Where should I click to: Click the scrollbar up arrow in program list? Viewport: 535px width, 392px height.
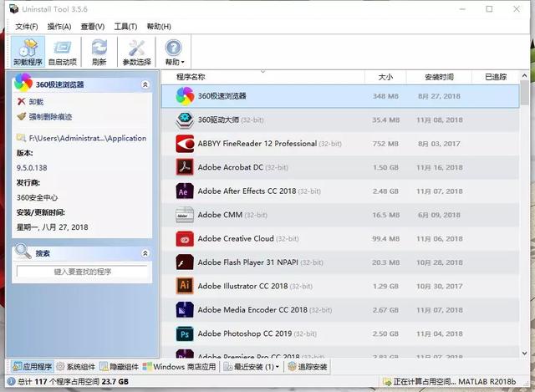pyautogui.click(x=524, y=76)
